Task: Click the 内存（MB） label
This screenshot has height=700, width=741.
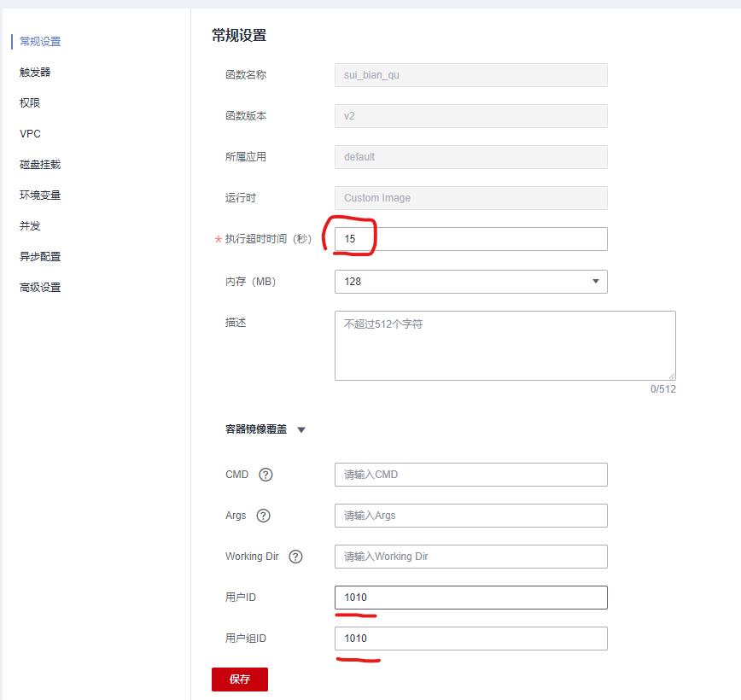Action: click(x=250, y=282)
